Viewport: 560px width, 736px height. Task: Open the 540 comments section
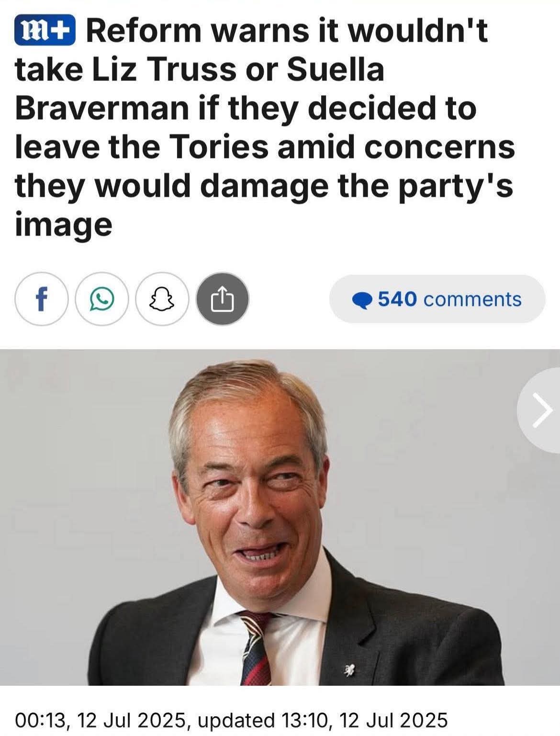[437, 299]
